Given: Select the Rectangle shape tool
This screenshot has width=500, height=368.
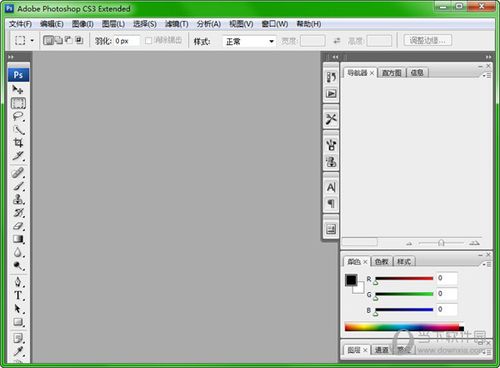Looking at the screenshot, I should [x=18, y=322].
